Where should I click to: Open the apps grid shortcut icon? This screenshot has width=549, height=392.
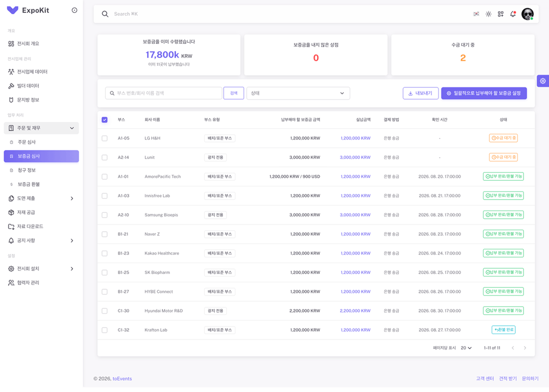500,14
